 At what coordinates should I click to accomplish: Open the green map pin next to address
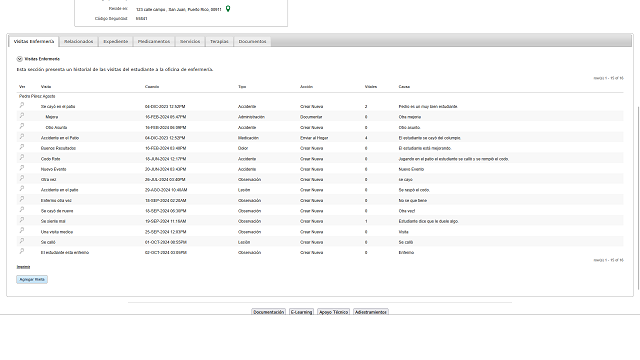[228, 9]
